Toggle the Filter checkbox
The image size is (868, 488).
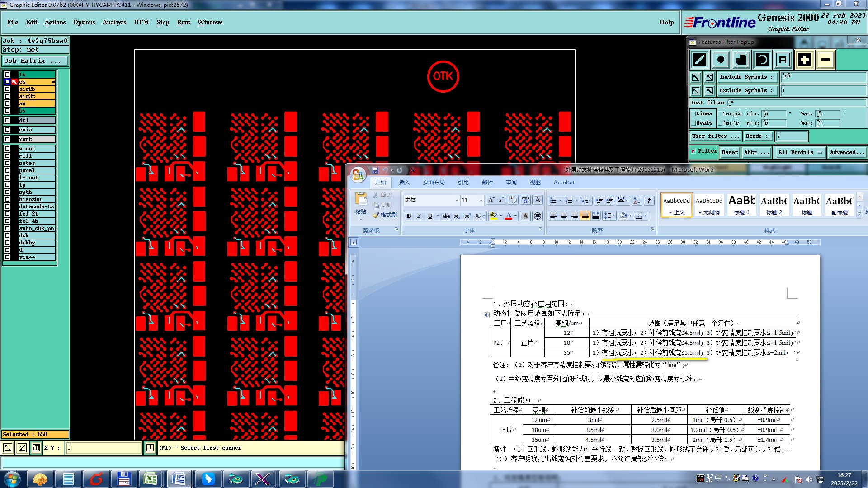693,151
